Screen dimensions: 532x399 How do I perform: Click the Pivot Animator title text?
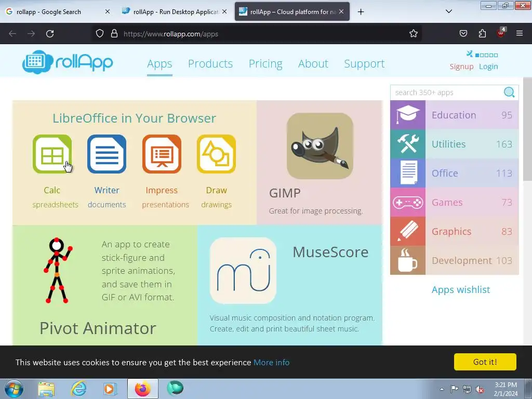coord(98,328)
